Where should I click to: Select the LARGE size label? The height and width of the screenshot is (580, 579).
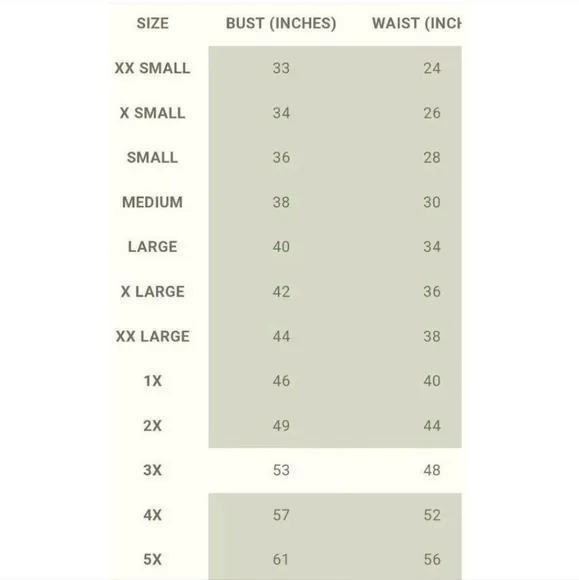[x=152, y=247]
